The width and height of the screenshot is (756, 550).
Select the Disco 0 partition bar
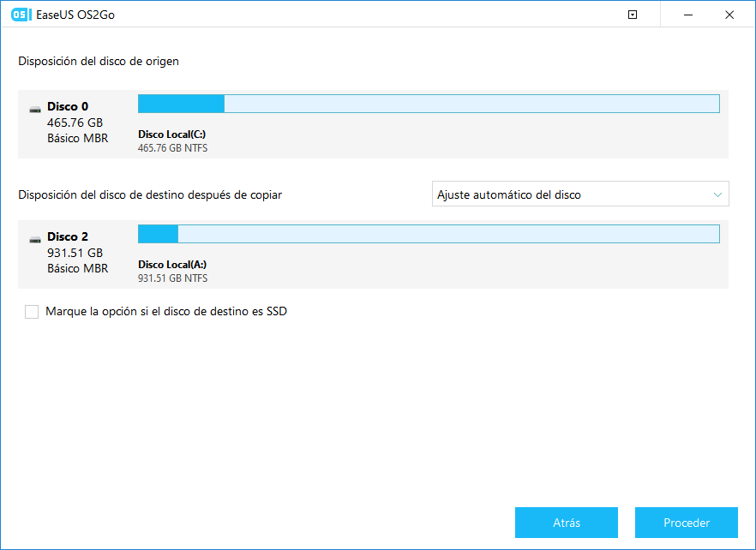pos(429,104)
